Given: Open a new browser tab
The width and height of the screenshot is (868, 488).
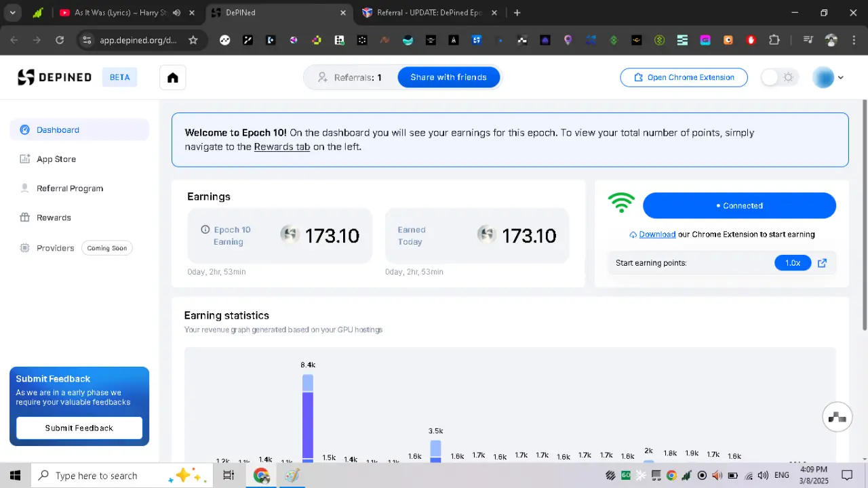Looking at the screenshot, I should pyautogui.click(x=517, y=13).
